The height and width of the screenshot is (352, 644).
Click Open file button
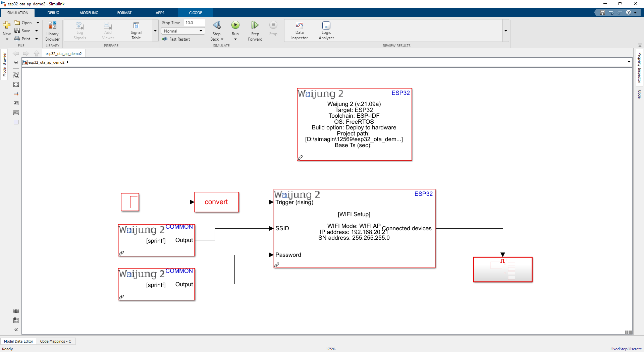[x=23, y=23]
